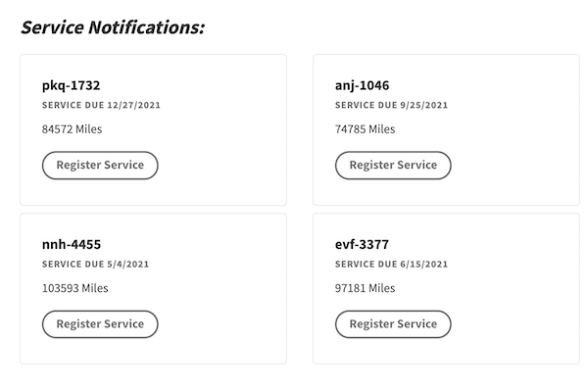This screenshot has height=392, width=588.
Task: Click the 84572 Miles reading
Action: click(72, 128)
